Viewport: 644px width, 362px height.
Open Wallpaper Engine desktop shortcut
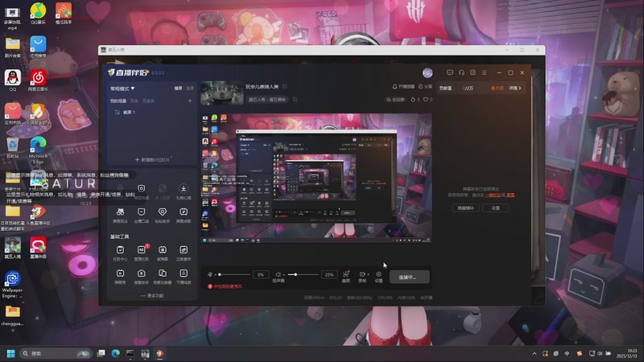[x=12, y=285]
